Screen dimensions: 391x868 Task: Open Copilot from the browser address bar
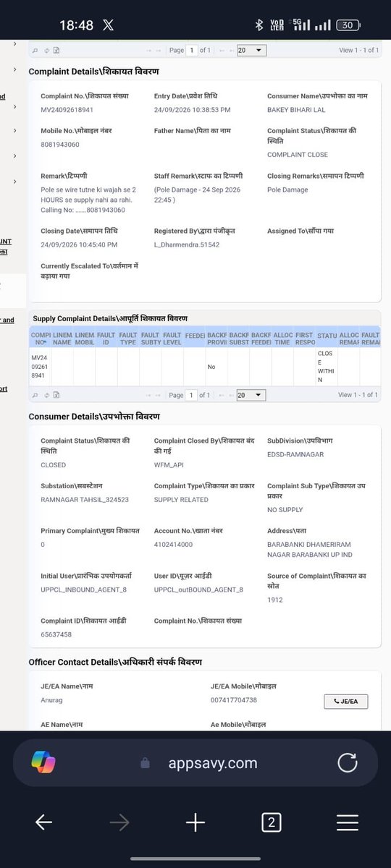click(x=43, y=762)
